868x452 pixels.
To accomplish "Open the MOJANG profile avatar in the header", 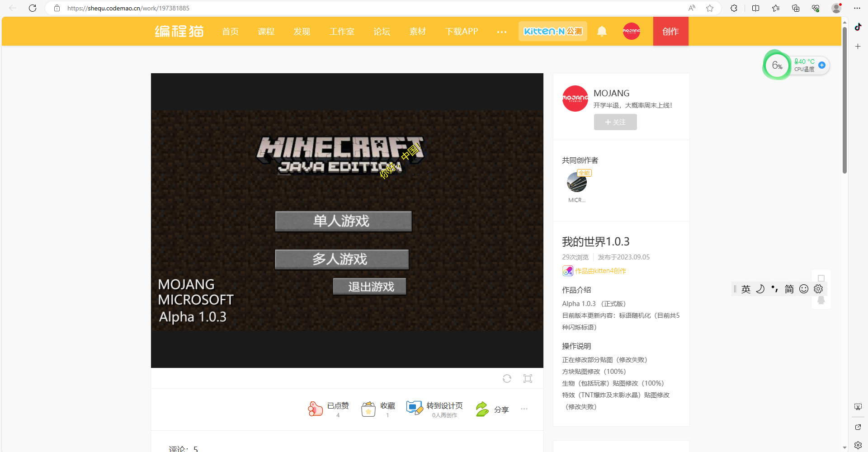I will coord(632,31).
